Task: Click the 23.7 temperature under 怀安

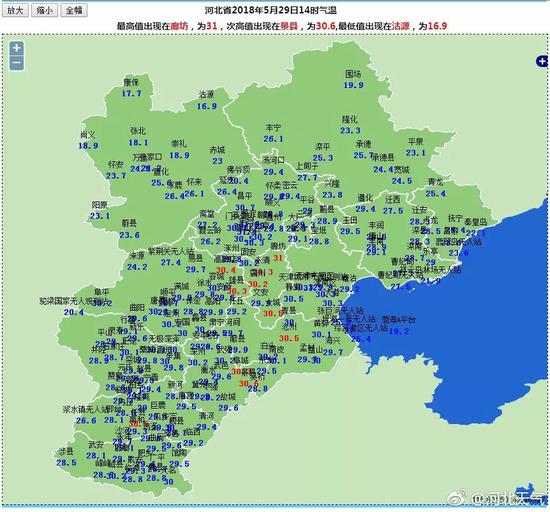Action: pos(116,176)
